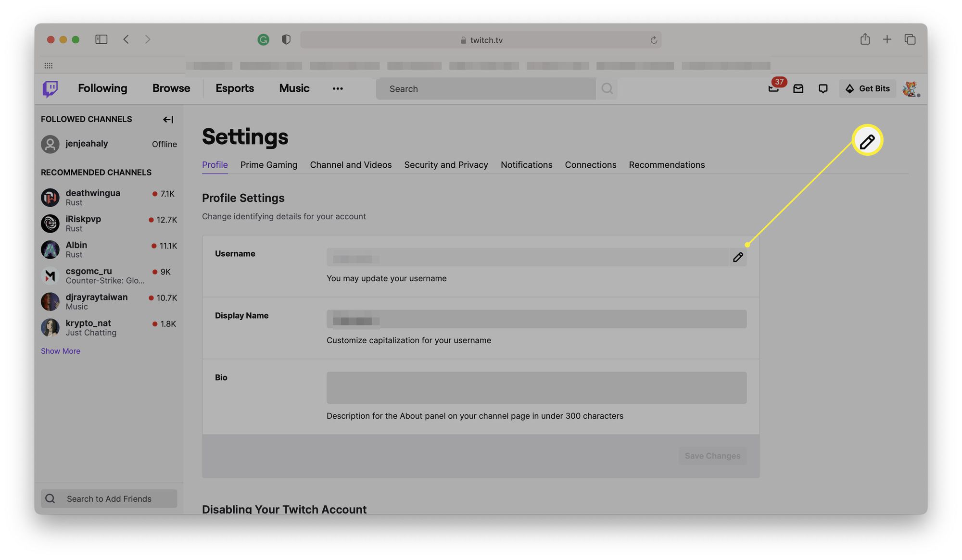
Task: Click the whispers speech bubble icon
Action: (823, 88)
